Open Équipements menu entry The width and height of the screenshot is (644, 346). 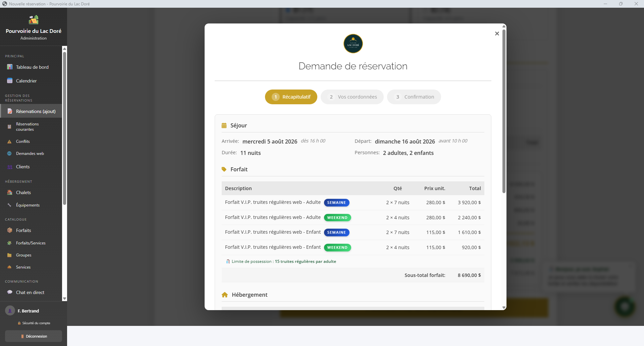(x=31, y=205)
